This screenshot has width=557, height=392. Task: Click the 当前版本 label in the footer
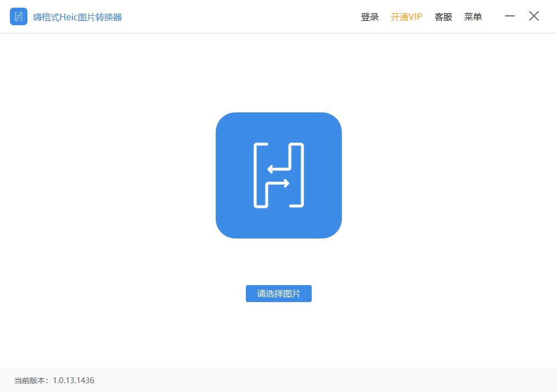(30, 380)
